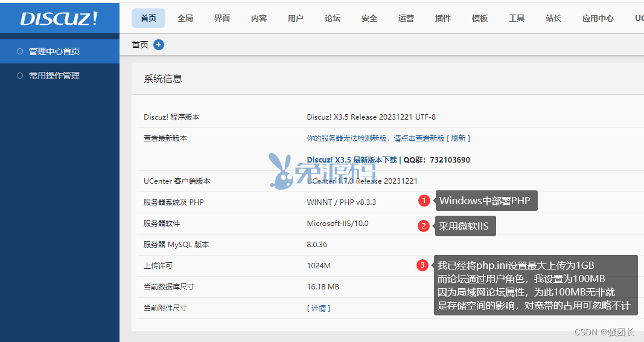
Task: Click the 请点击查看新版 link
Action: click(419, 138)
